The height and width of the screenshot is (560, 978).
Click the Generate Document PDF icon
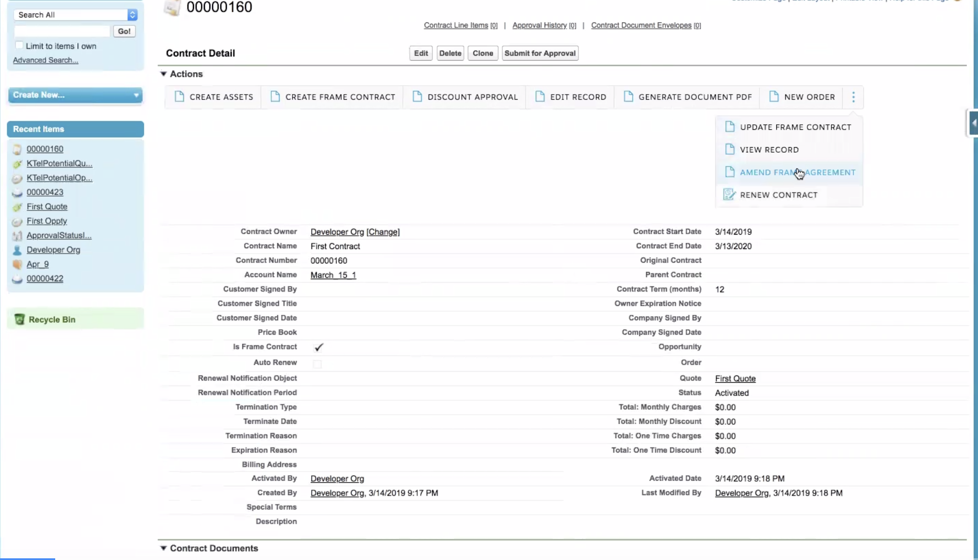point(628,97)
